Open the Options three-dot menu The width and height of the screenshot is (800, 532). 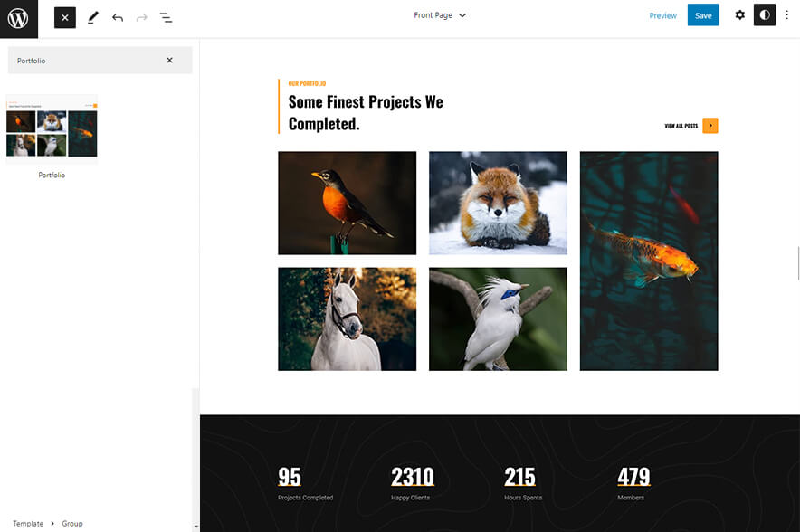coord(787,14)
